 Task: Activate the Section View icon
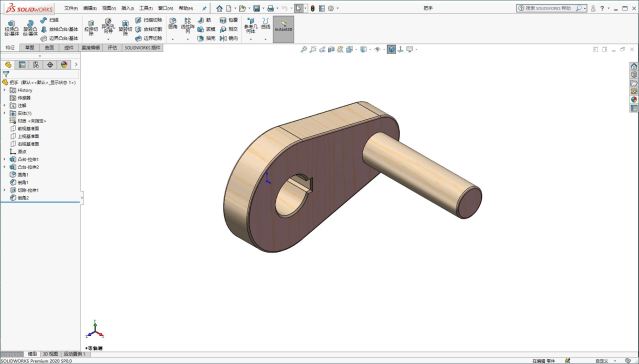point(331,49)
